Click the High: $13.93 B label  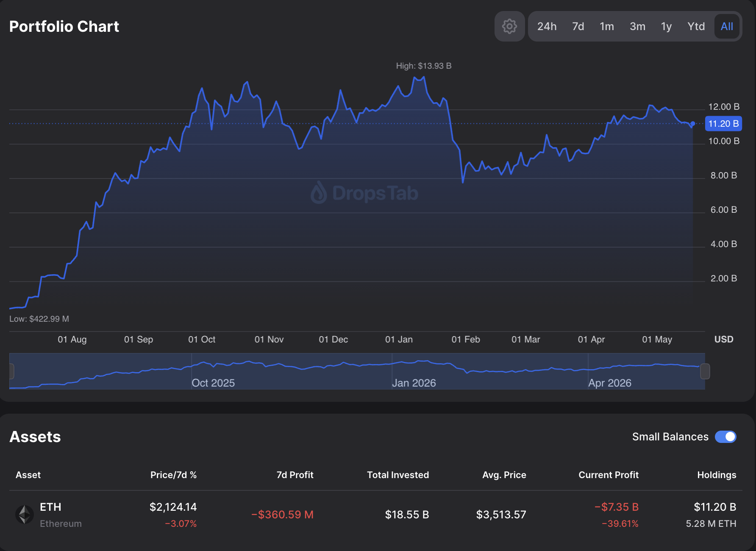coord(424,66)
